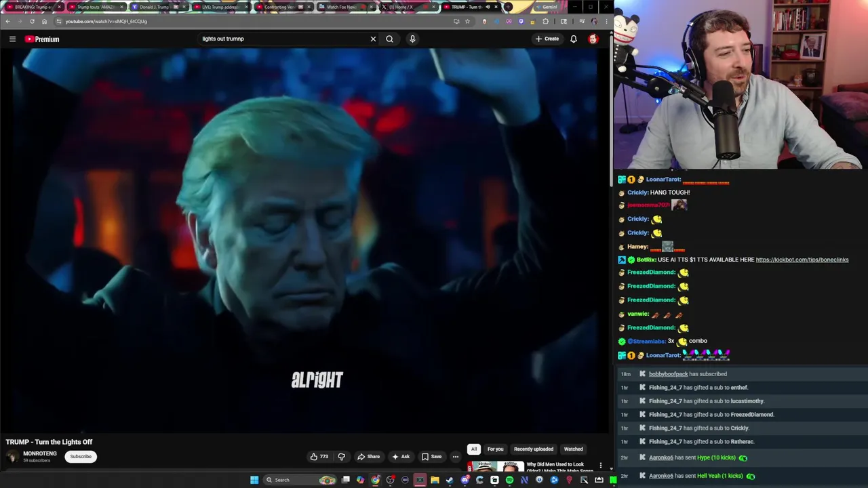868x488 pixels.
Task: Select the Watched chip
Action: 574,449
